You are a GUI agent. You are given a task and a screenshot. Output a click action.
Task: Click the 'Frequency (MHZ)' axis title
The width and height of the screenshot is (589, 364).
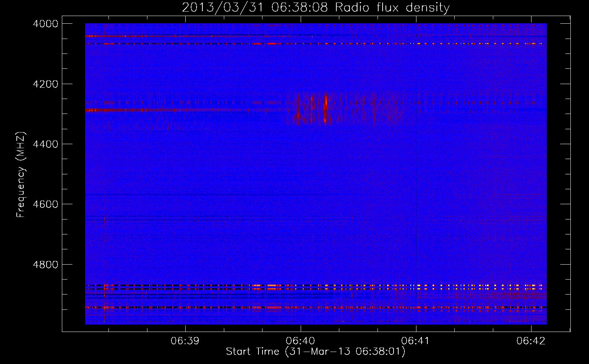[21, 175]
